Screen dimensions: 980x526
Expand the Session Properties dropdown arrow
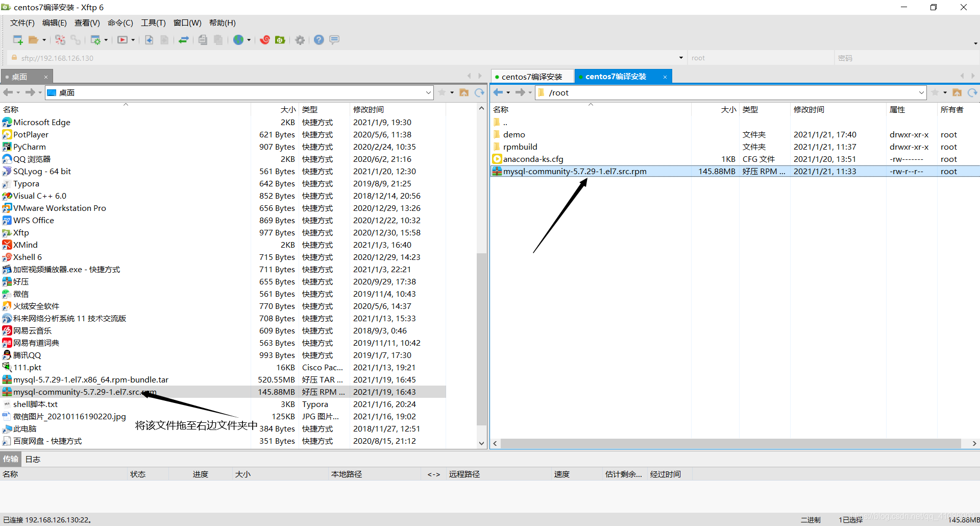tap(106, 40)
